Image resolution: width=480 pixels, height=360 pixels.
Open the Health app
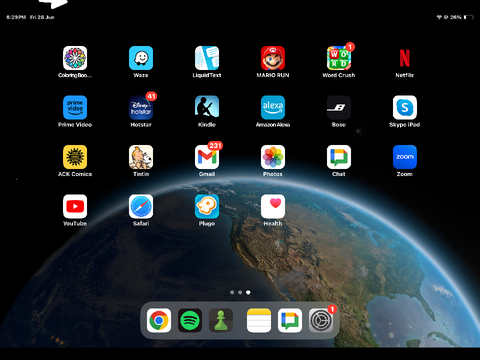point(273,206)
